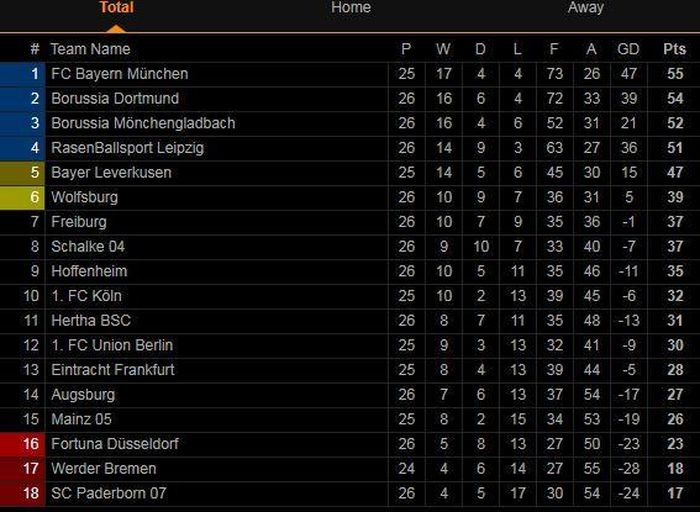Select Fortuna Düsseldorf row
Screen dimensions: 700x512
click(350, 444)
